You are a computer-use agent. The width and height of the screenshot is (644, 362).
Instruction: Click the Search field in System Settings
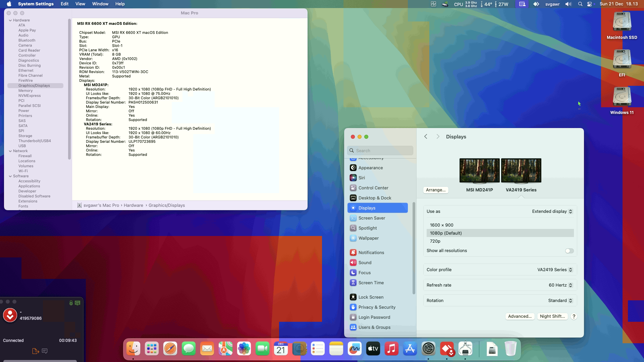pyautogui.click(x=380, y=151)
